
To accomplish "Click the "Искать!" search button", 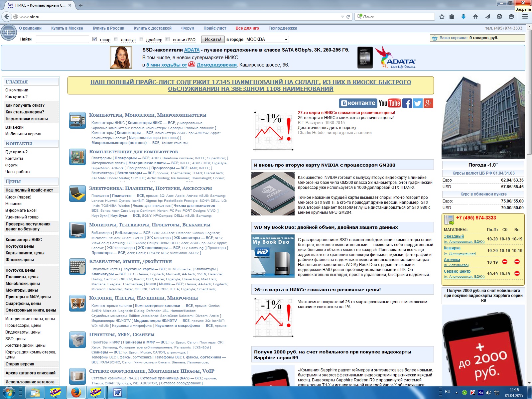I will (213, 39).
